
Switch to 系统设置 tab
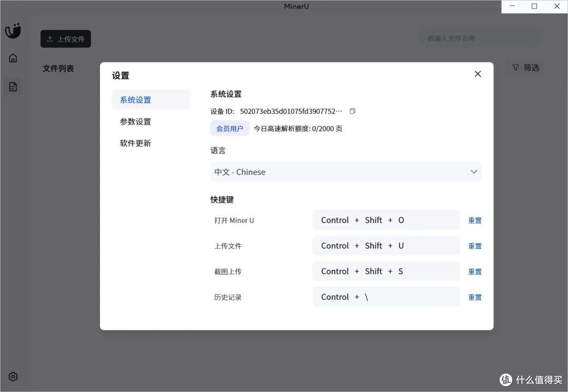[151, 99]
